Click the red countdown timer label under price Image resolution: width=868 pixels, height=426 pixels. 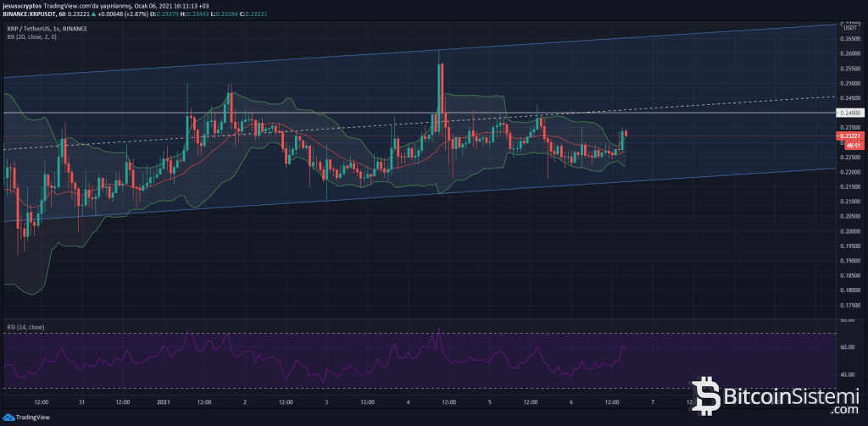click(850, 145)
